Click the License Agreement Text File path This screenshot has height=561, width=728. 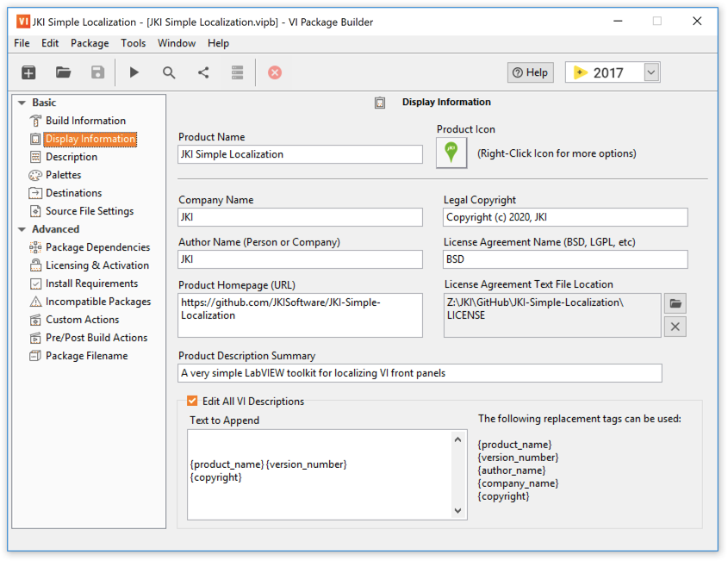click(552, 315)
